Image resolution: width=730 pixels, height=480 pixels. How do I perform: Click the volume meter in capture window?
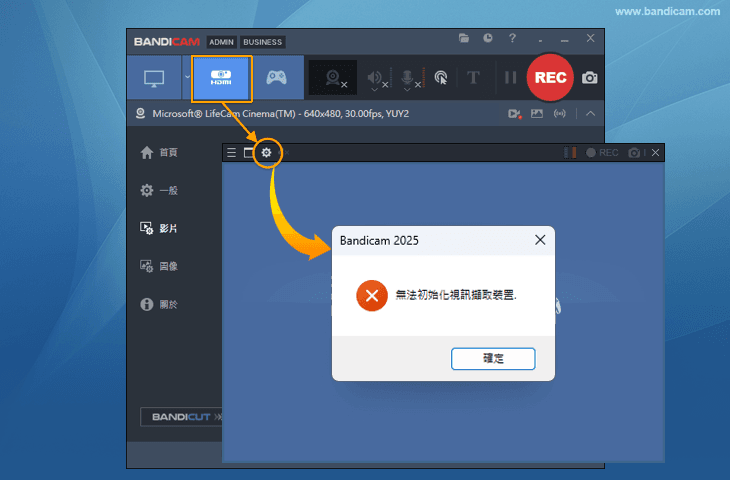570,153
